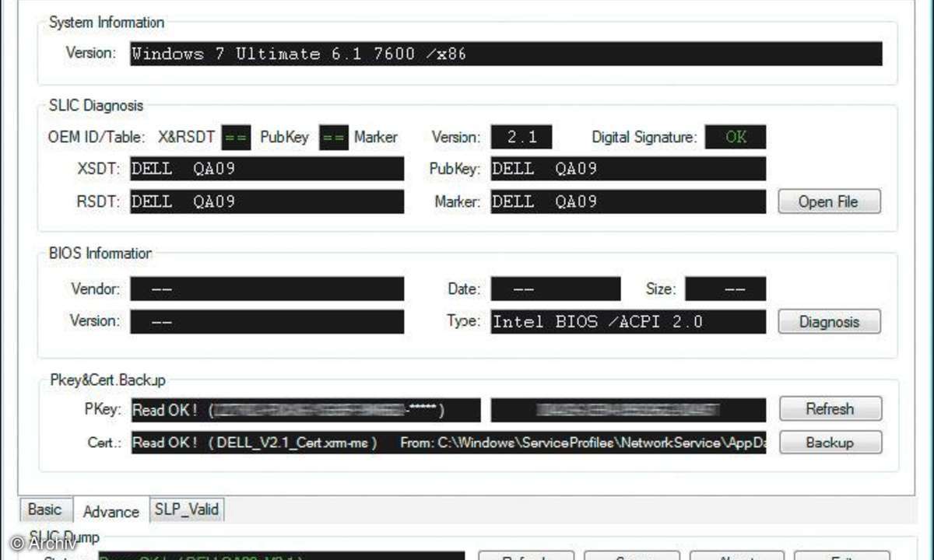
Task: Click the BIOS Size field
Action: coord(725,289)
